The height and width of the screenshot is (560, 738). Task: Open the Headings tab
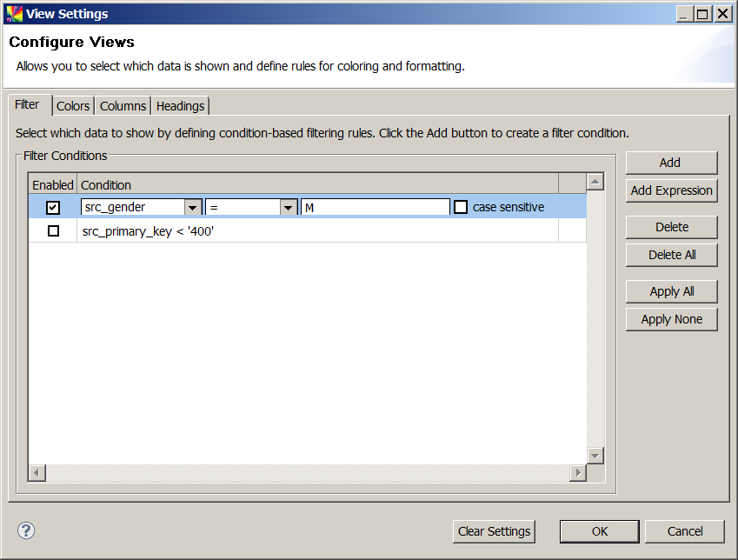[180, 105]
